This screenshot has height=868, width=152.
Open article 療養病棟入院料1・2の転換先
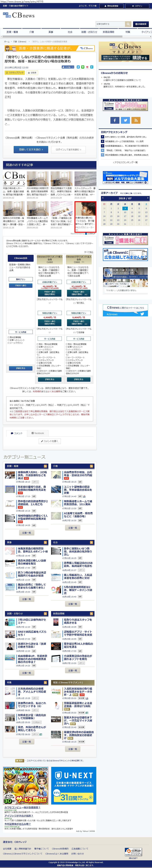point(32,475)
